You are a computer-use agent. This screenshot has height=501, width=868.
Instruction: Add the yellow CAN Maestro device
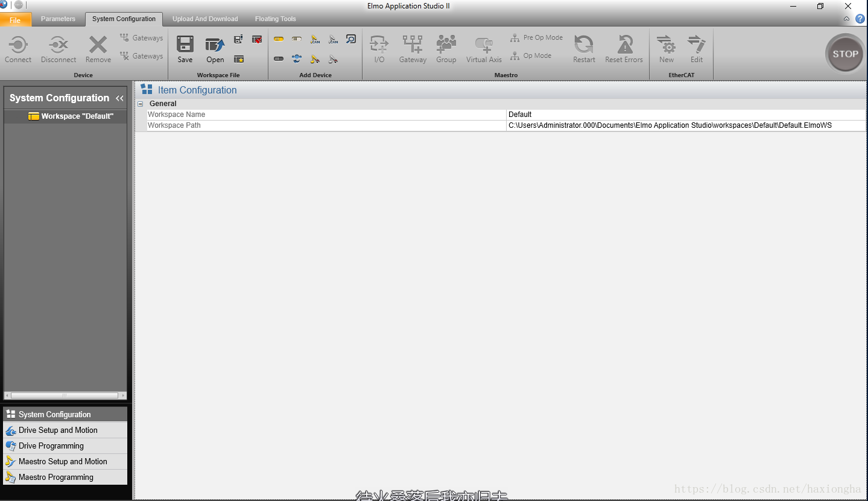[x=315, y=39]
